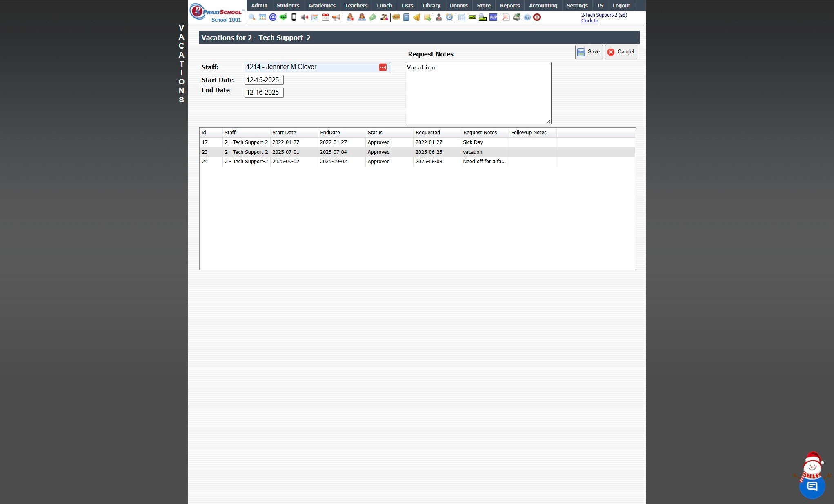Open staff picker red ellipsis button
The height and width of the screenshot is (504, 834).
point(383,67)
